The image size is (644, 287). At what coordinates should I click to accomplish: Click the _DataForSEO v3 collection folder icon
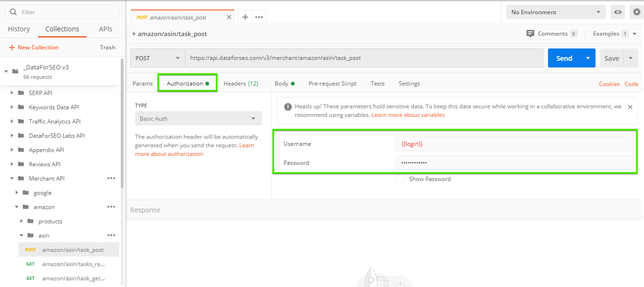click(15, 71)
